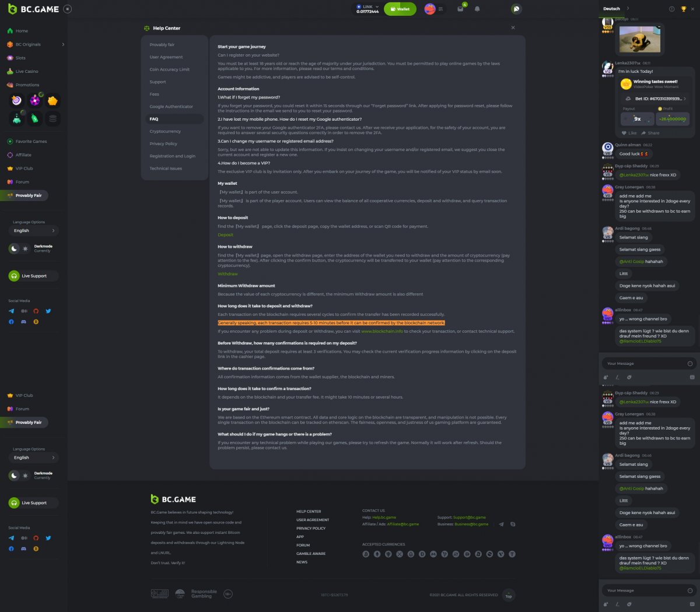
Task: Open Google Authenticator help section
Action: (x=171, y=107)
